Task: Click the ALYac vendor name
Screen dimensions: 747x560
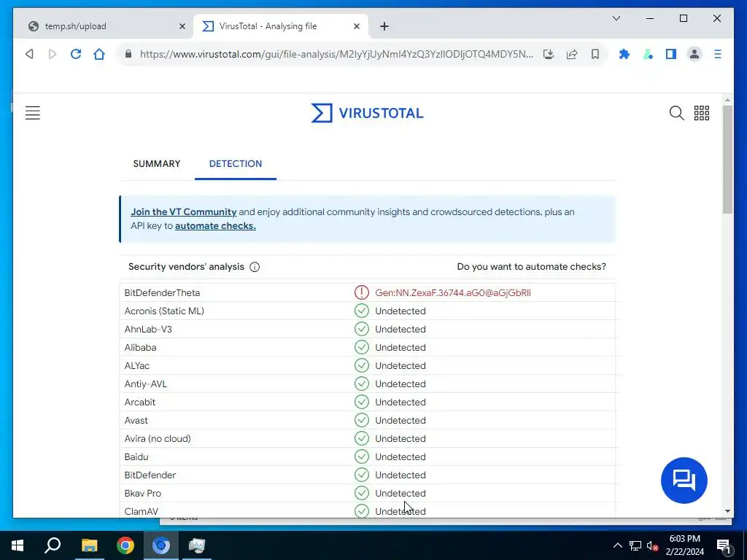Action: coord(136,366)
